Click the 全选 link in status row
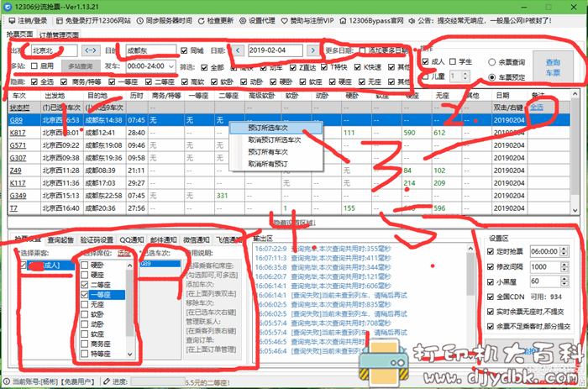 (x=537, y=108)
